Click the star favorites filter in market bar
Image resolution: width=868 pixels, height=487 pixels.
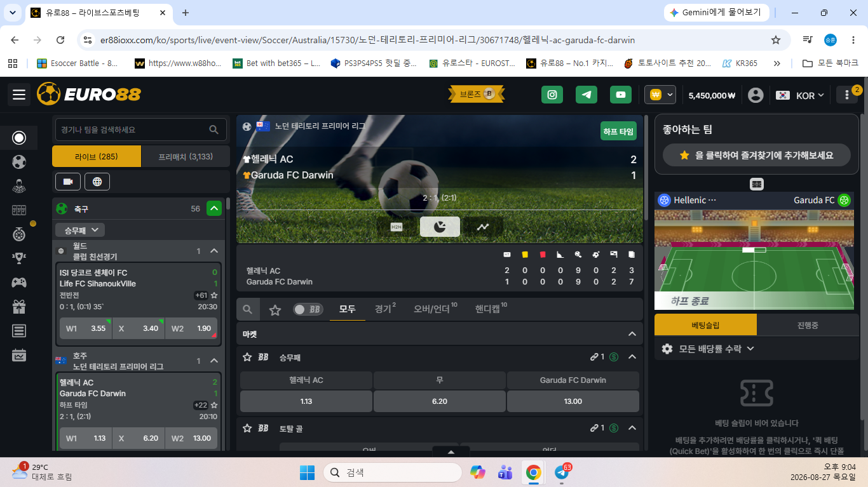click(275, 310)
